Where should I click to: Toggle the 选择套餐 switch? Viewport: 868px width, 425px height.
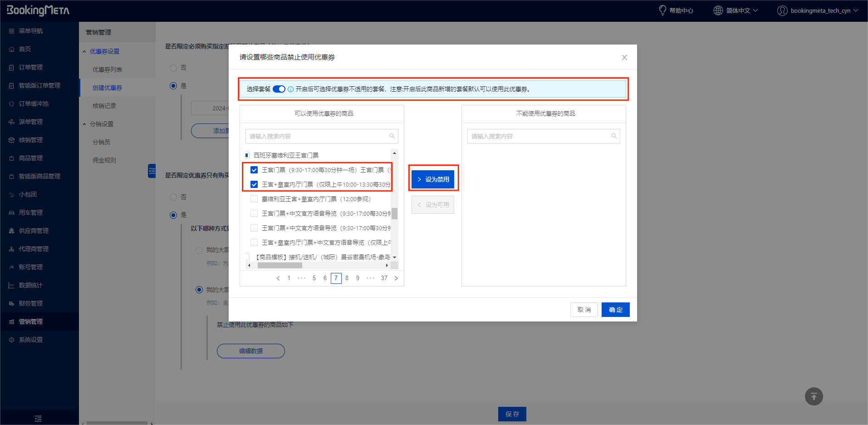click(279, 89)
